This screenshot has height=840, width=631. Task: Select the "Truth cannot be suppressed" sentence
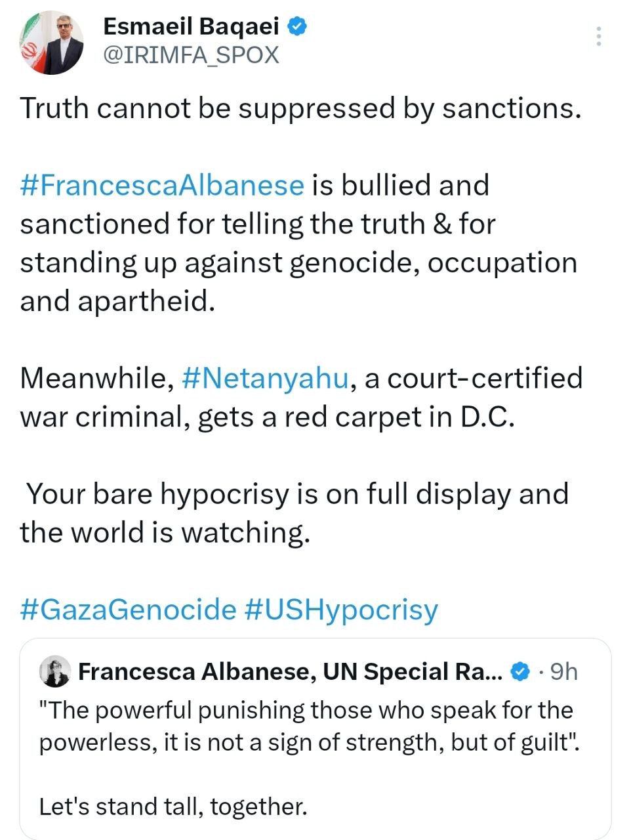[x=300, y=109]
